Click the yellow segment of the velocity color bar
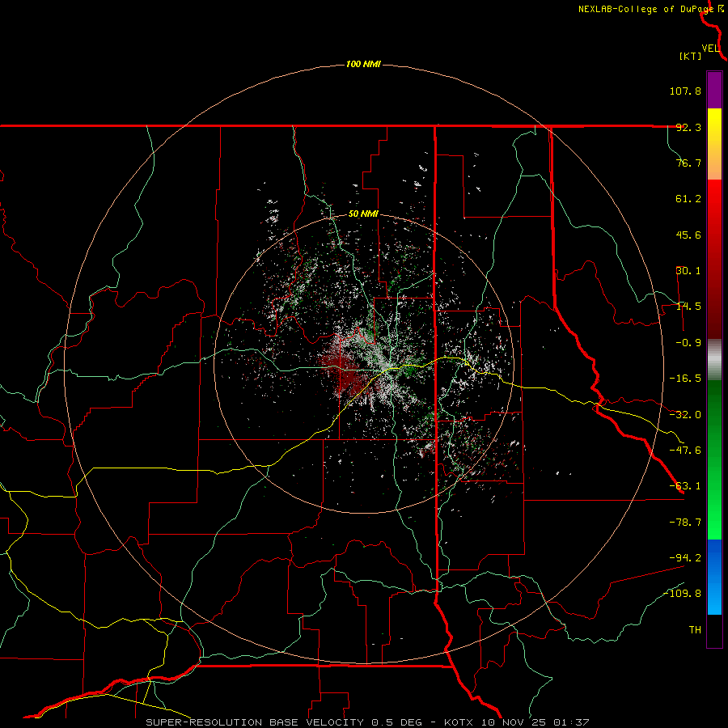 (x=714, y=144)
